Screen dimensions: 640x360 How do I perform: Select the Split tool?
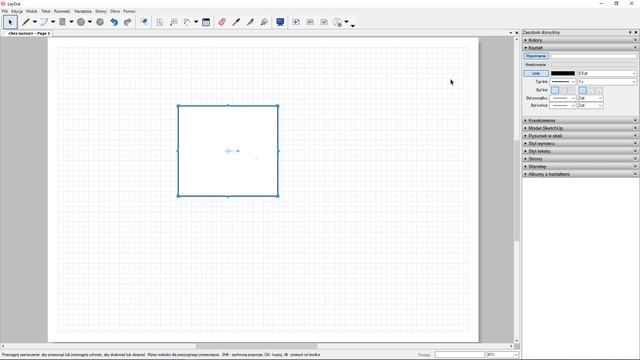pos(250,22)
